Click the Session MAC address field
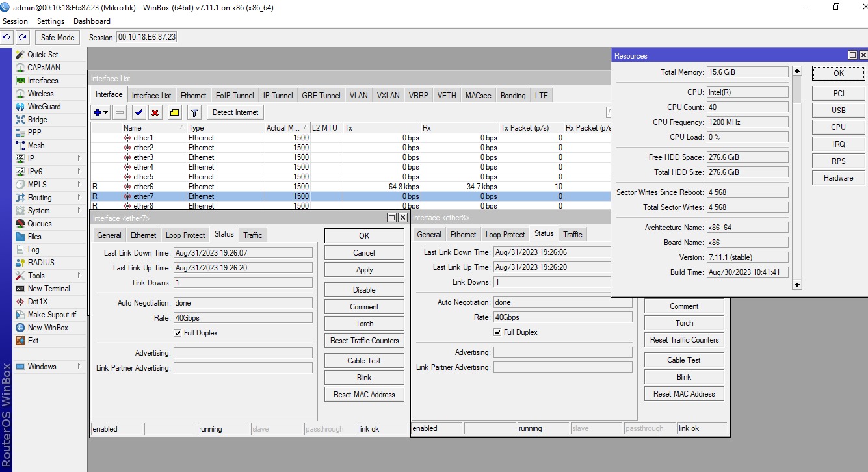The height and width of the screenshot is (472, 868). (x=146, y=37)
